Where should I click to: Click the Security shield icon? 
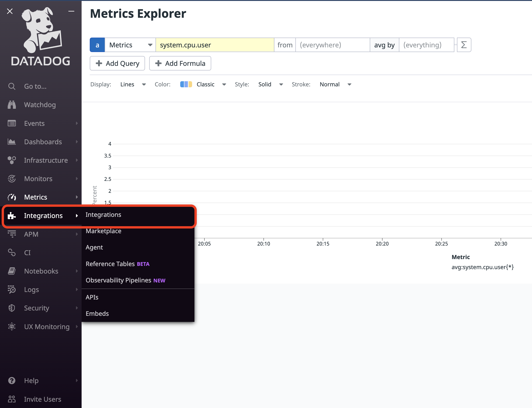(12, 308)
